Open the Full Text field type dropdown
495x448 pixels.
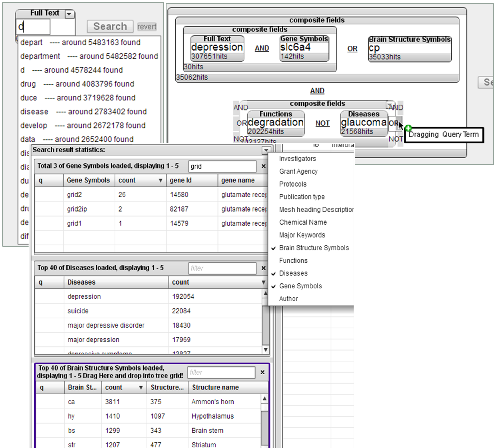click(69, 14)
